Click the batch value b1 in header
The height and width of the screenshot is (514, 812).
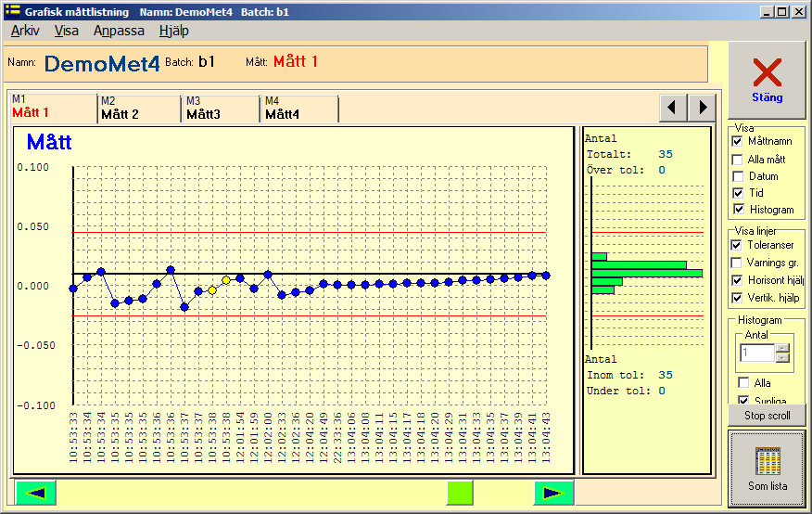pyautogui.click(x=207, y=61)
